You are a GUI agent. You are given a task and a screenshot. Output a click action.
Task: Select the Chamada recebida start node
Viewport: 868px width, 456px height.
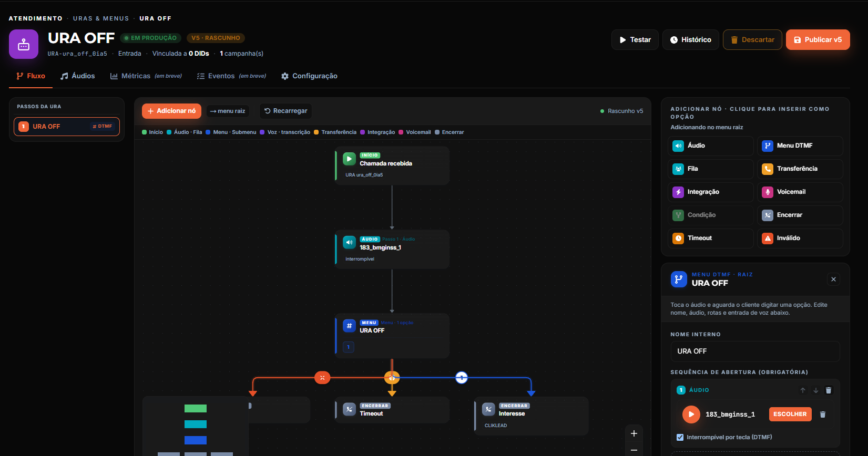pyautogui.click(x=392, y=165)
